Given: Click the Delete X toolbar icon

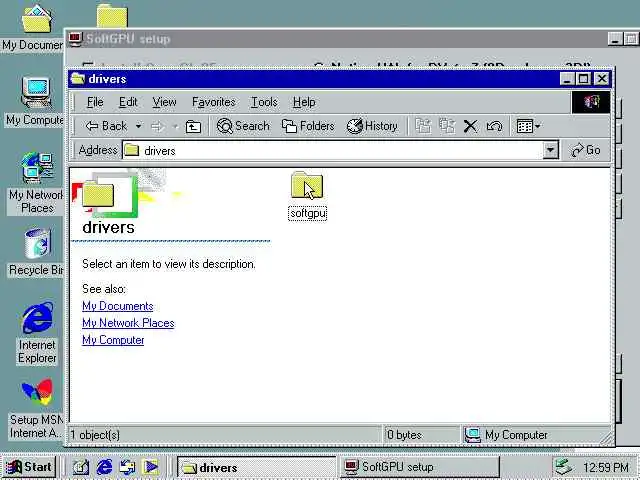Looking at the screenshot, I should [470, 127].
